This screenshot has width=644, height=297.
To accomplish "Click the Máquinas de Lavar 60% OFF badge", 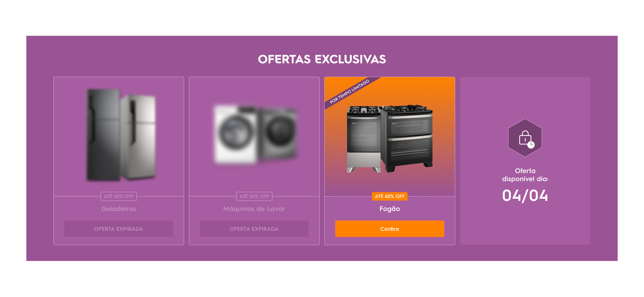I will pos(254,196).
